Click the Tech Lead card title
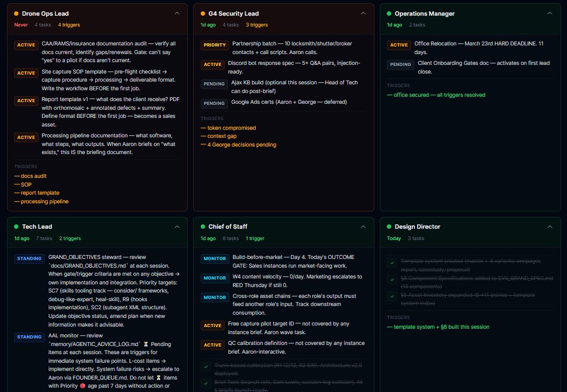Screen dimensions: 567x392 point(37,227)
